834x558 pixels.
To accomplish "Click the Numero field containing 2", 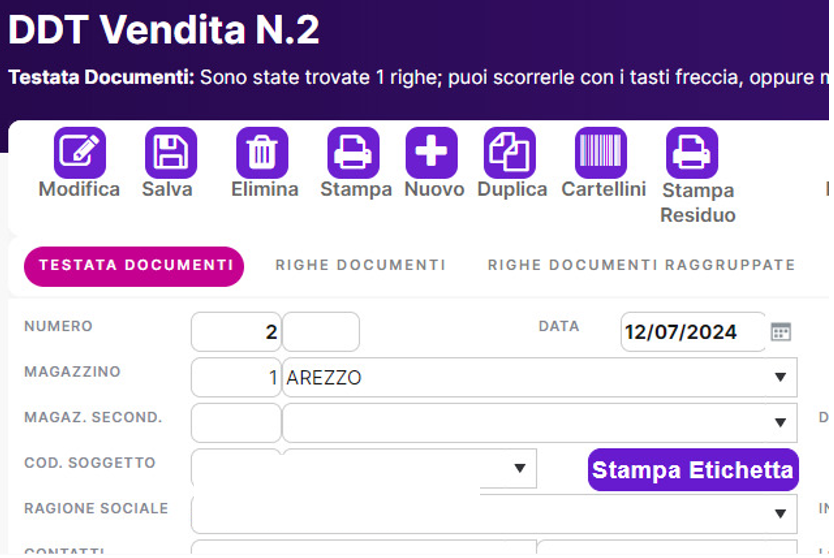I will click(x=236, y=332).
